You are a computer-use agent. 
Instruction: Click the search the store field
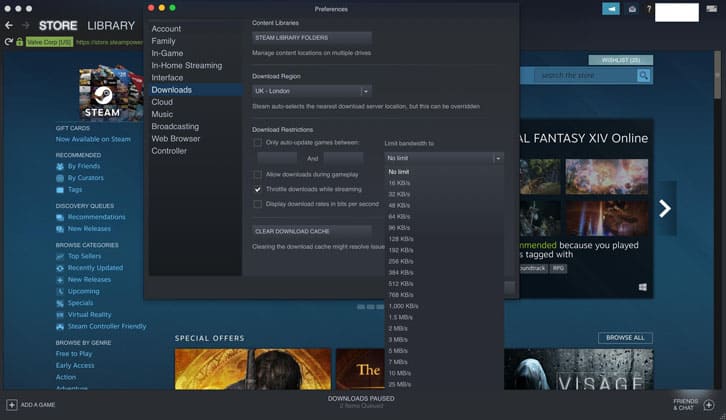coord(585,75)
